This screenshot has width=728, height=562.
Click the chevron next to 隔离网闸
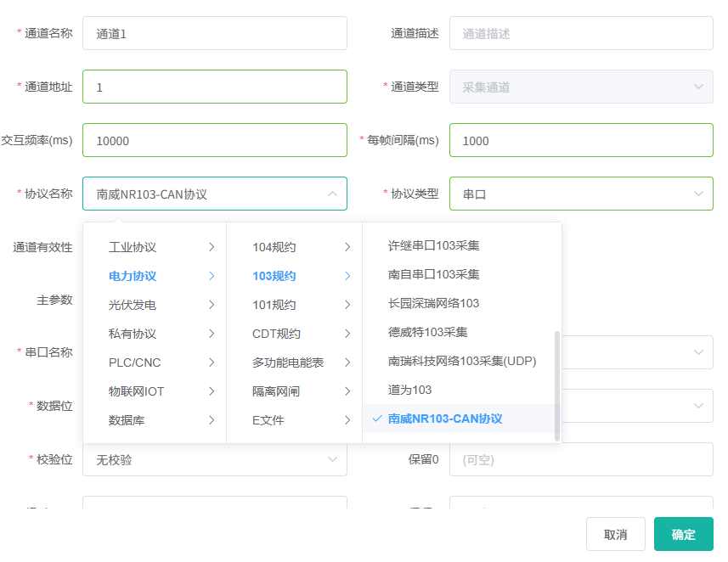click(347, 391)
